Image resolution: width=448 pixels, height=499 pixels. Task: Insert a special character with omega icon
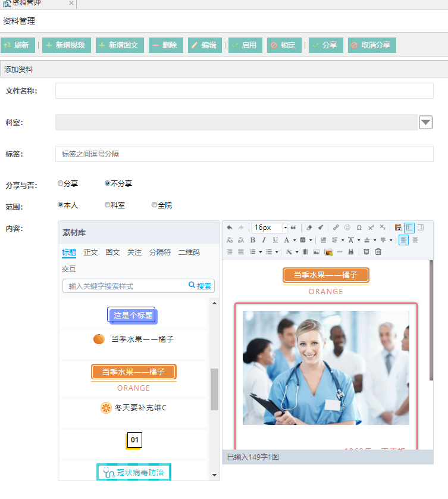point(359,227)
